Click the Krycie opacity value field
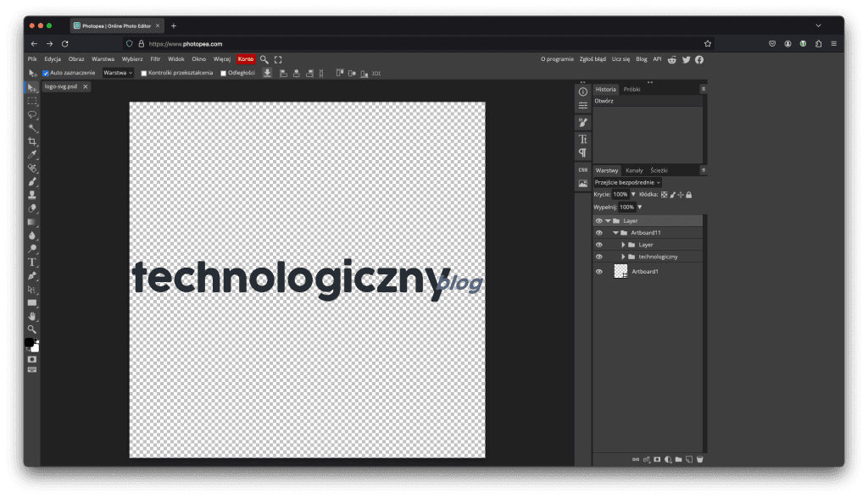Screen dimensions: 868x498 [620, 194]
